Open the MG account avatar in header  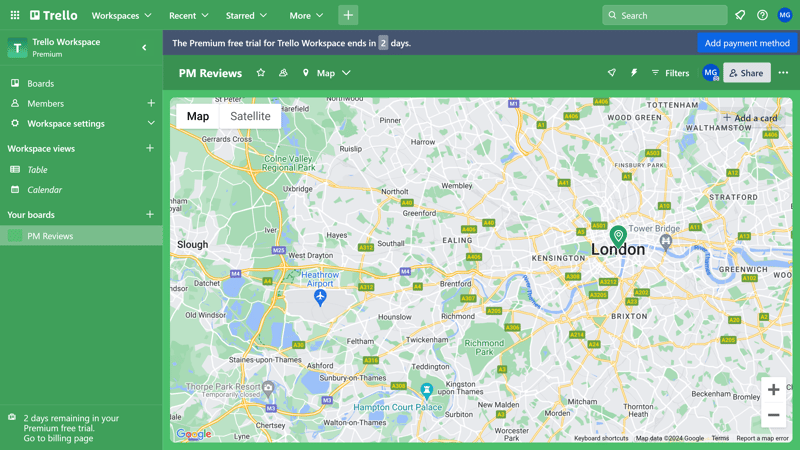click(785, 15)
